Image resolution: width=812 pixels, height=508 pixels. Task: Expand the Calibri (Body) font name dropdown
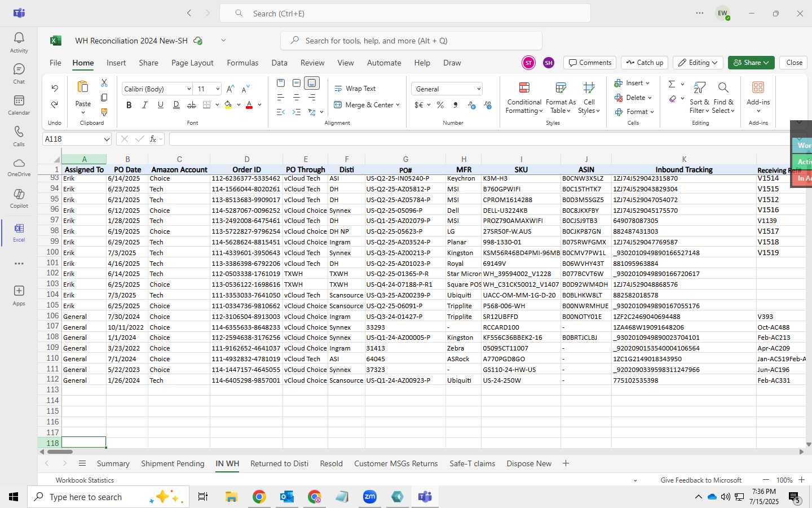(188, 89)
